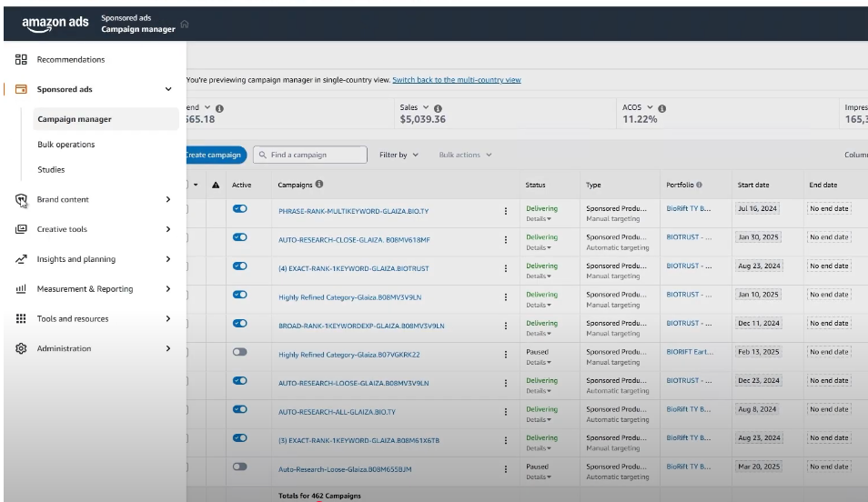Open options menu for Auto-Research-Loose-Glaiza.B08M655BJM

(505, 469)
